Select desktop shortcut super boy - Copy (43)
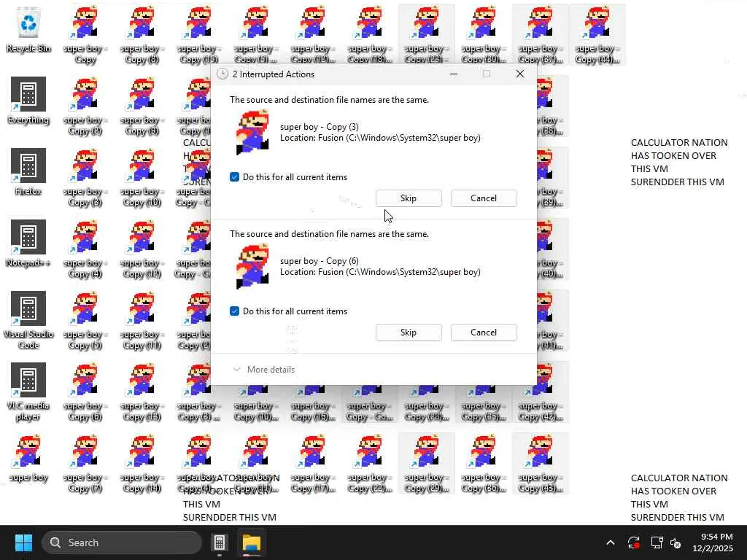The height and width of the screenshot is (560, 747). (541, 464)
